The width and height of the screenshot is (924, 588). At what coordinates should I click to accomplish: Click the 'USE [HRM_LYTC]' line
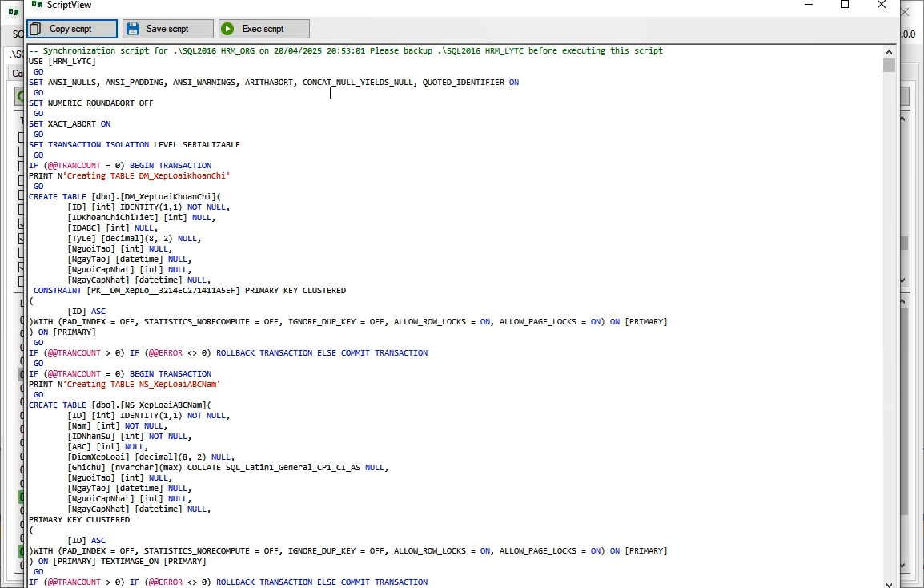[x=62, y=62]
